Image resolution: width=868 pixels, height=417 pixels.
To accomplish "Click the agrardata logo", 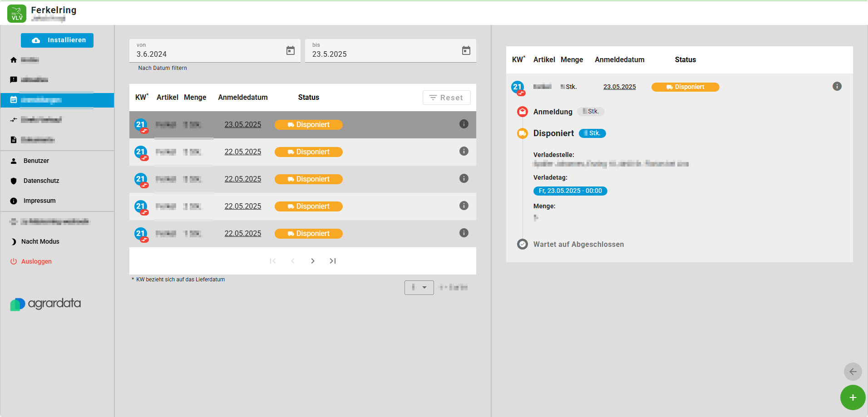I will (45, 304).
